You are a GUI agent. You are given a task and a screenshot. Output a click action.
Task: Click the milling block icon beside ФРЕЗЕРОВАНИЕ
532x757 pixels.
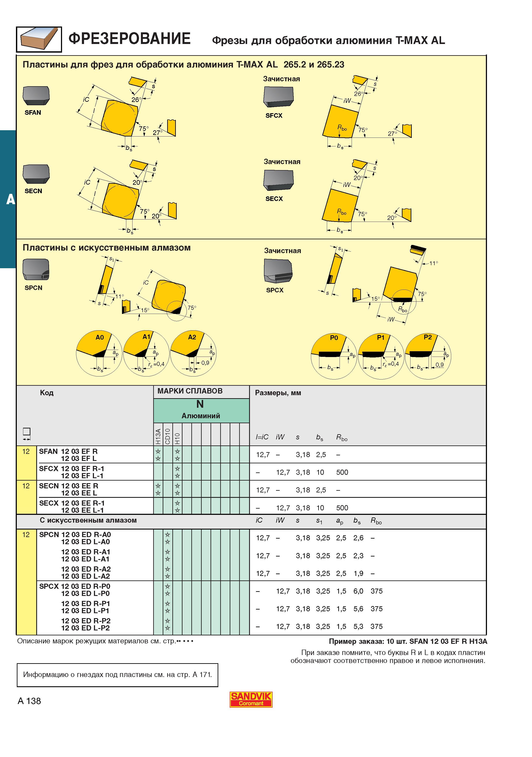39,39
